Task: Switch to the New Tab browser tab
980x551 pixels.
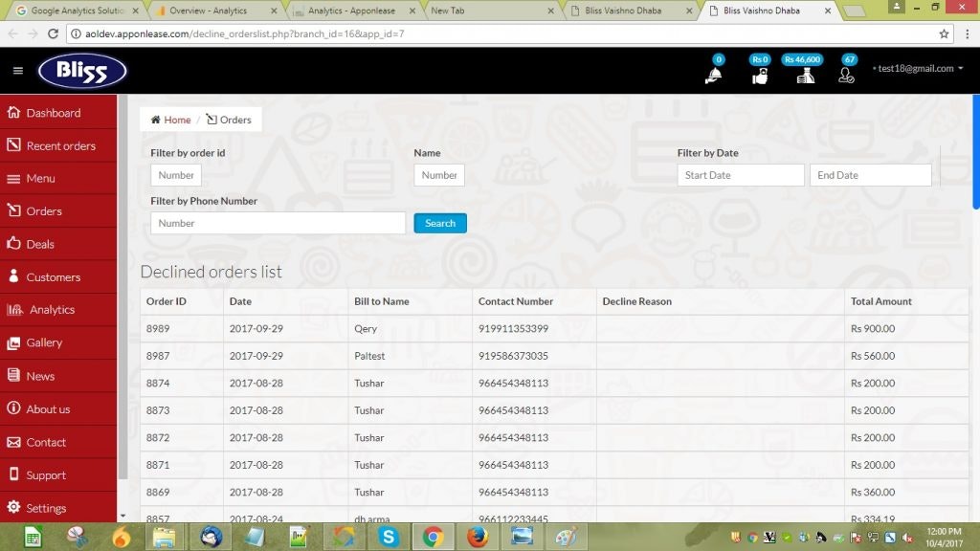Action: (491, 11)
